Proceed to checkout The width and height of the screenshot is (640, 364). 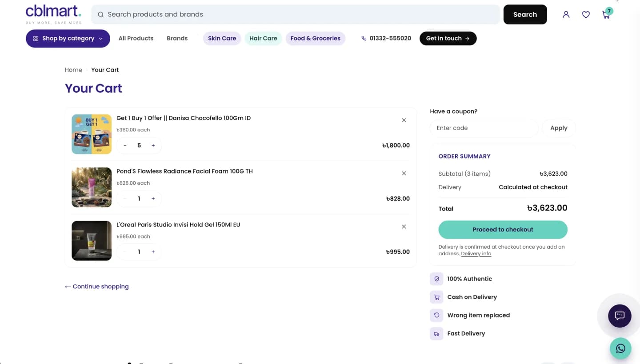pyautogui.click(x=503, y=229)
